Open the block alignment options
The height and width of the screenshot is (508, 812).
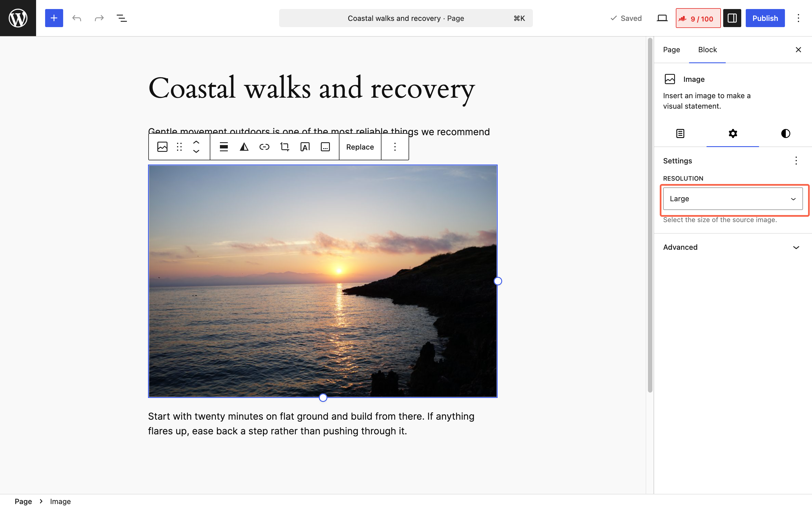point(224,147)
